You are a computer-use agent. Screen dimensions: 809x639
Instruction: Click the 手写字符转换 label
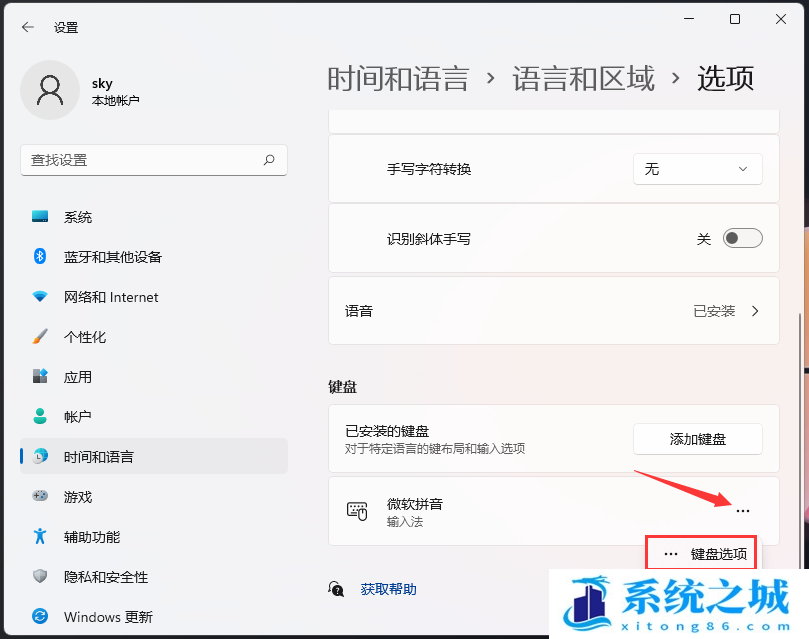[x=429, y=169]
